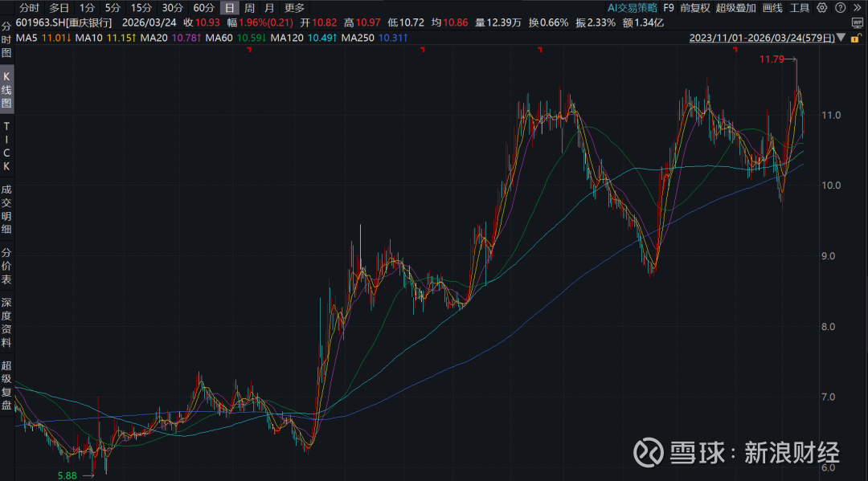Click the MA5 11.01 indicator label
Image resolution: width=868 pixels, height=481 pixels.
tap(43, 39)
